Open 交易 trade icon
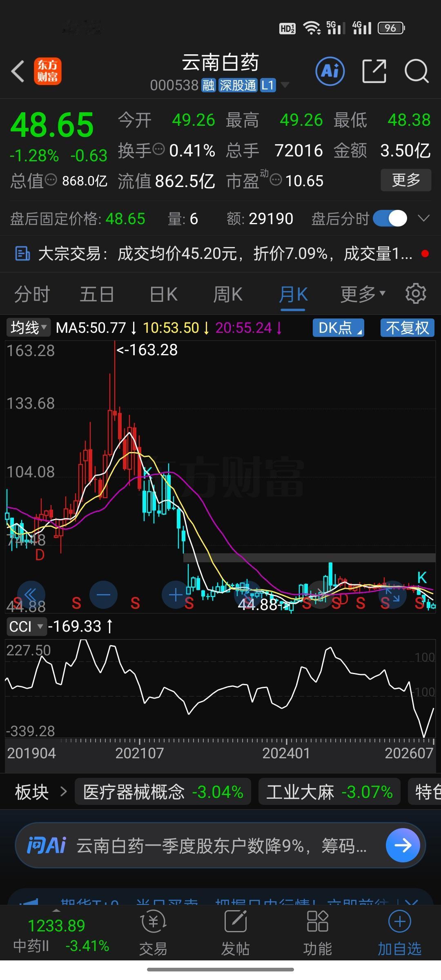The width and height of the screenshot is (441, 980). pyautogui.click(x=153, y=922)
